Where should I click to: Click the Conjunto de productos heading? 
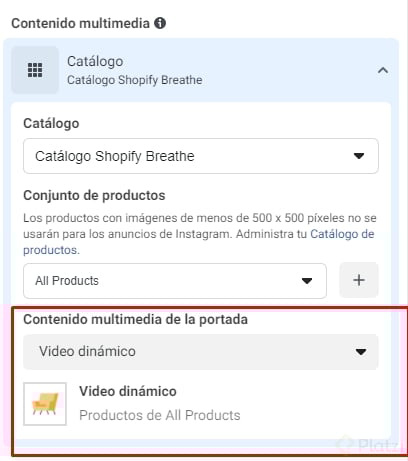point(94,195)
